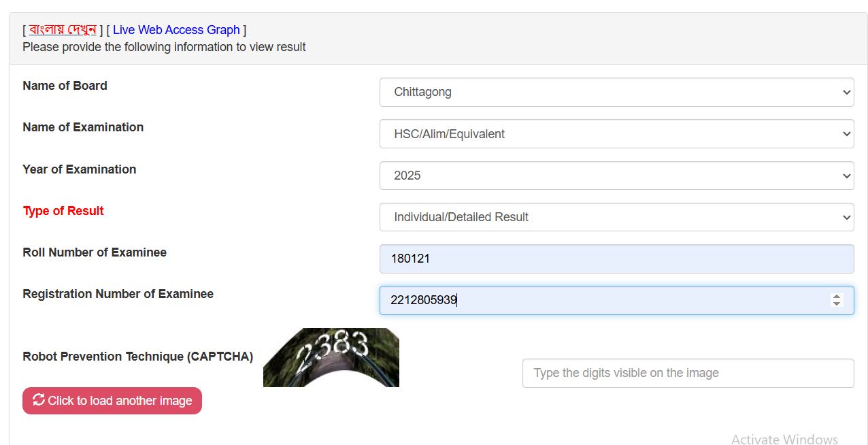
Task: Click the captcha digits entry box
Action: 687,373
